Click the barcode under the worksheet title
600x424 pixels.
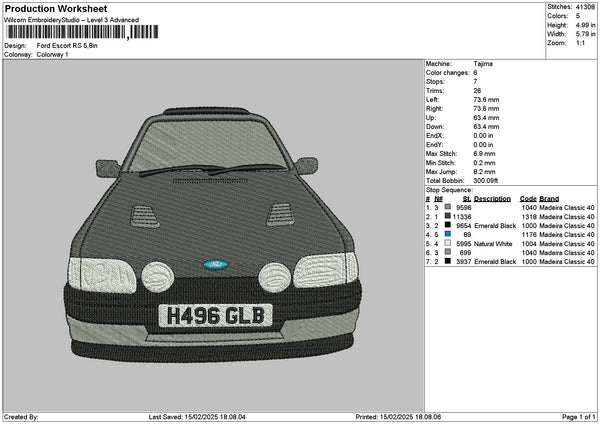(x=68, y=32)
